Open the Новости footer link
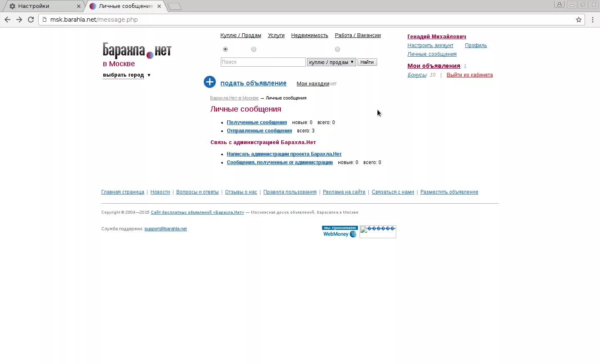600x364 pixels. coord(160,192)
